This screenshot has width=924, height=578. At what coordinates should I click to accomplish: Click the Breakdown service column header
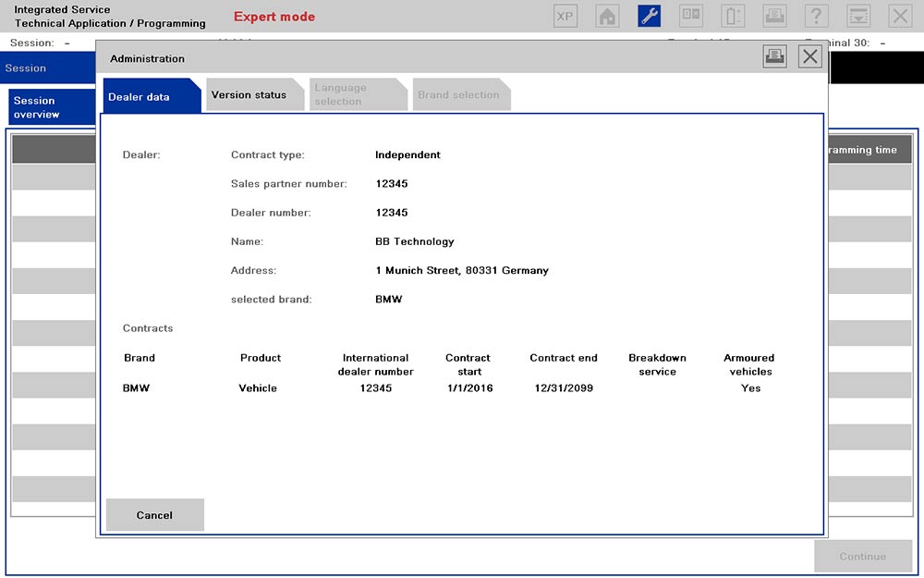[x=658, y=364]
